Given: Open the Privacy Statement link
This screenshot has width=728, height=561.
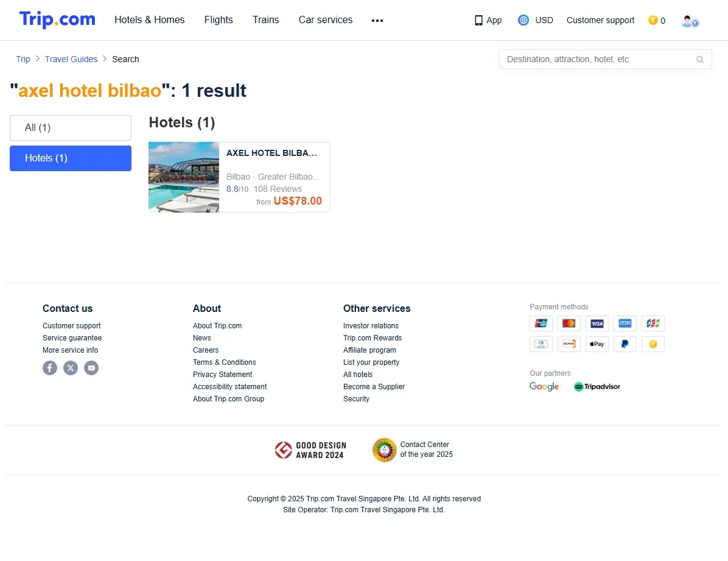Looking at the screenshot, I should pos(222,374).
